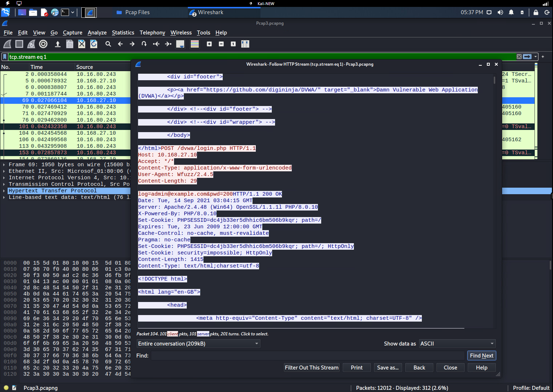Zoom in main window text icon
This screenshot has height=392, width=553.
(209, 44)
